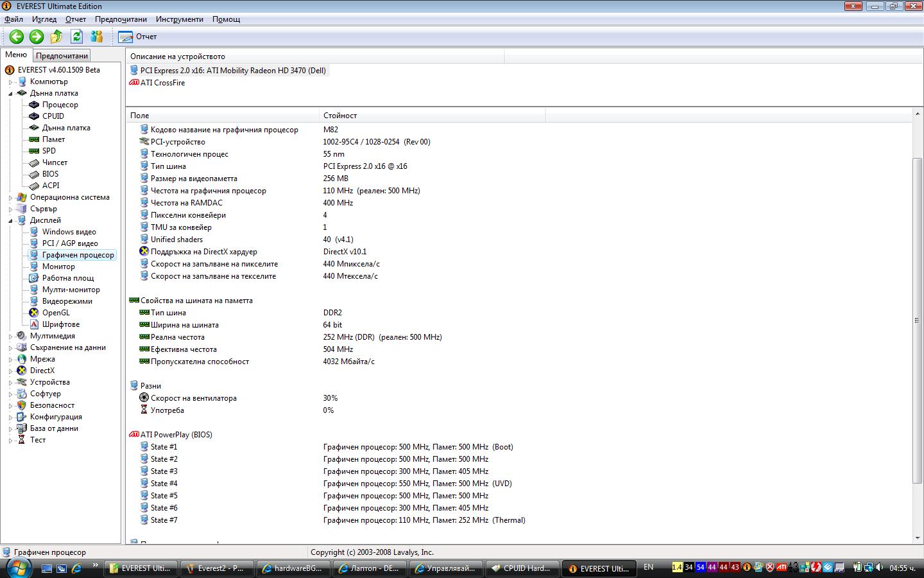924x578 pixels.
Task: Expand the Безопасност tree node
Action: pyautogui.click(x=11, y=406)
